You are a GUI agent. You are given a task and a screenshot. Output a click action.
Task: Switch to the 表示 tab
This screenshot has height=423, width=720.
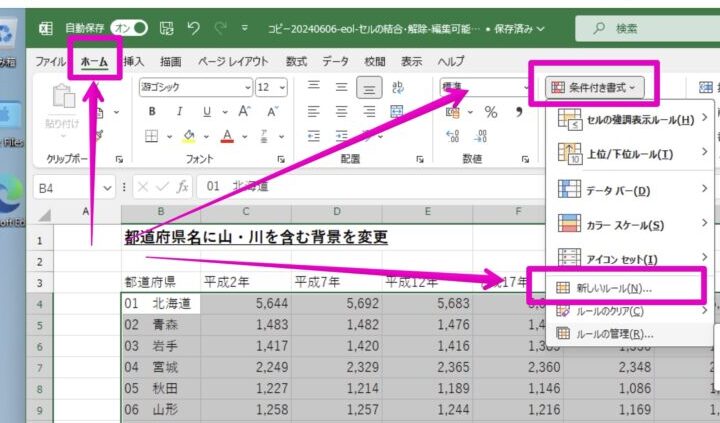[x=411, y=62]
